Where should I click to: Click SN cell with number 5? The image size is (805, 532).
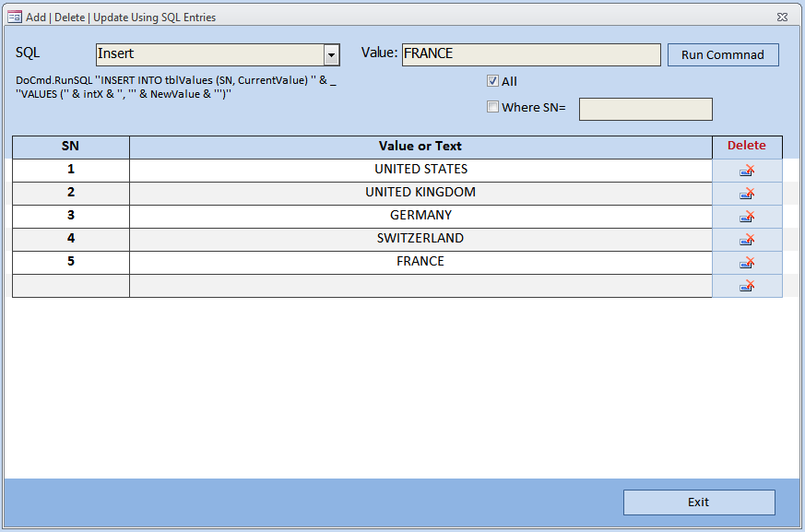coord(71,263)
